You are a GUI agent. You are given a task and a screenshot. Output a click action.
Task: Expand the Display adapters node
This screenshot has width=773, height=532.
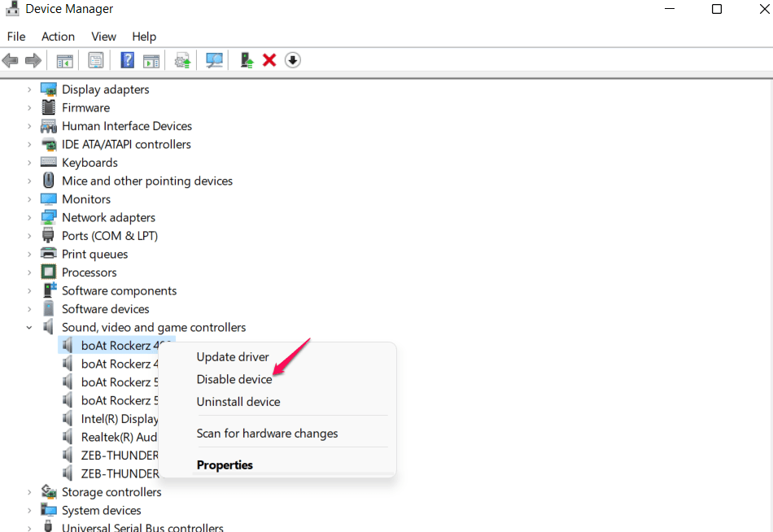(x=29, y=89)
